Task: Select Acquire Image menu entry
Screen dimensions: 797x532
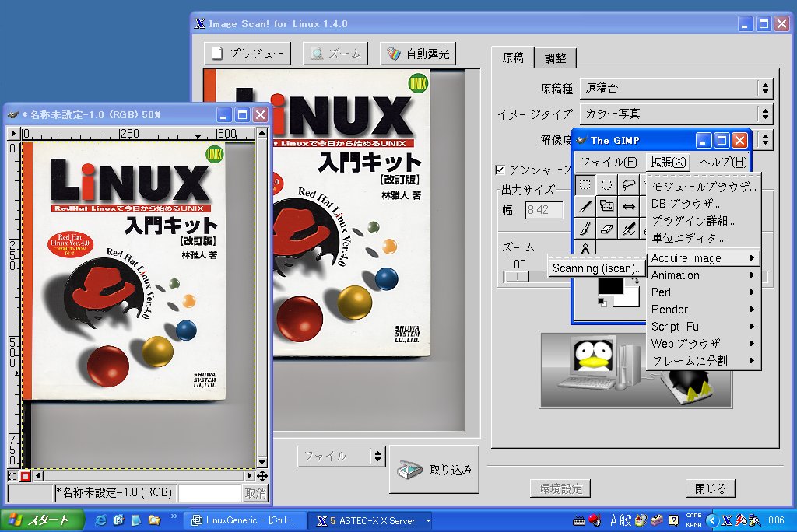Action: (x=704, y=258)
